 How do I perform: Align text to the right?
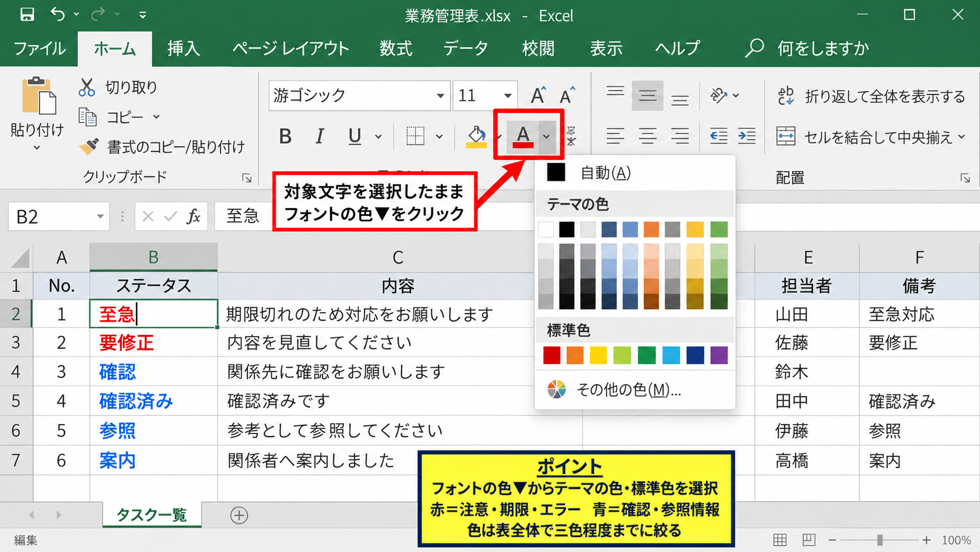680,137
